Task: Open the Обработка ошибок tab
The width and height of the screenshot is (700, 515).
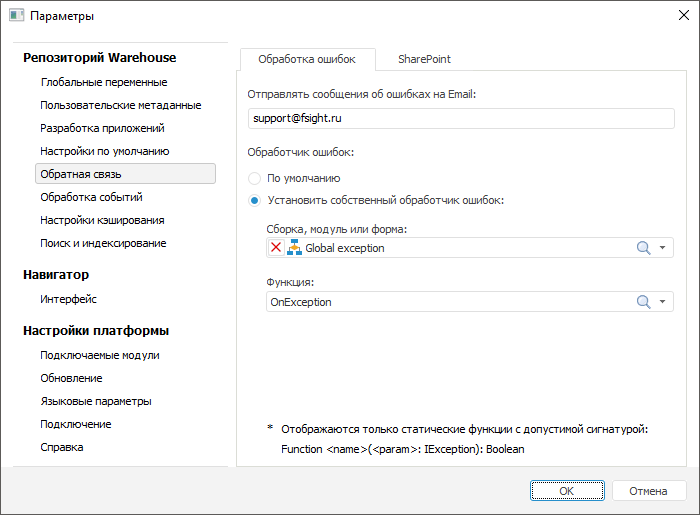Action: coord(307,60)
